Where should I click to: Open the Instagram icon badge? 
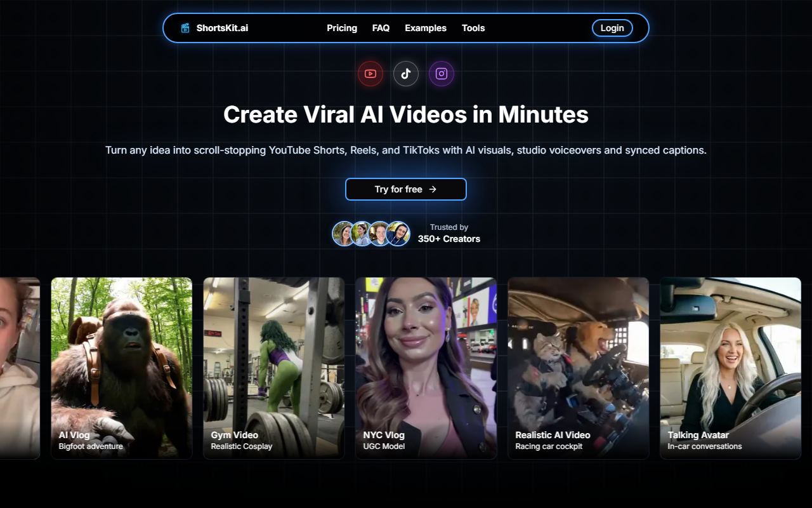[442, 74]
